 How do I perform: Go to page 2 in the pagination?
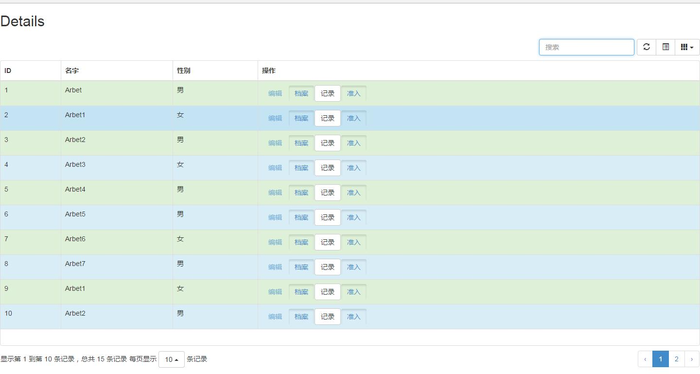click(x=676, y=359)
